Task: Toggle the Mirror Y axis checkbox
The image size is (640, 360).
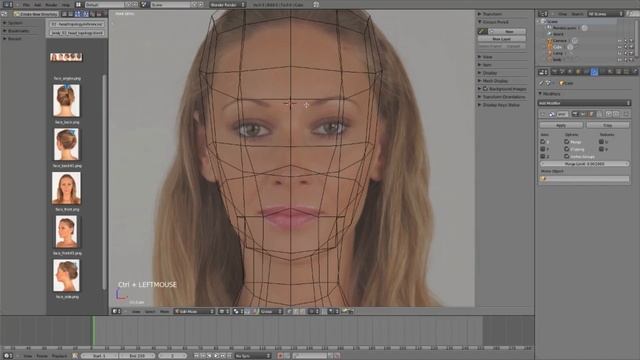Action: click(x=543, y=149)
